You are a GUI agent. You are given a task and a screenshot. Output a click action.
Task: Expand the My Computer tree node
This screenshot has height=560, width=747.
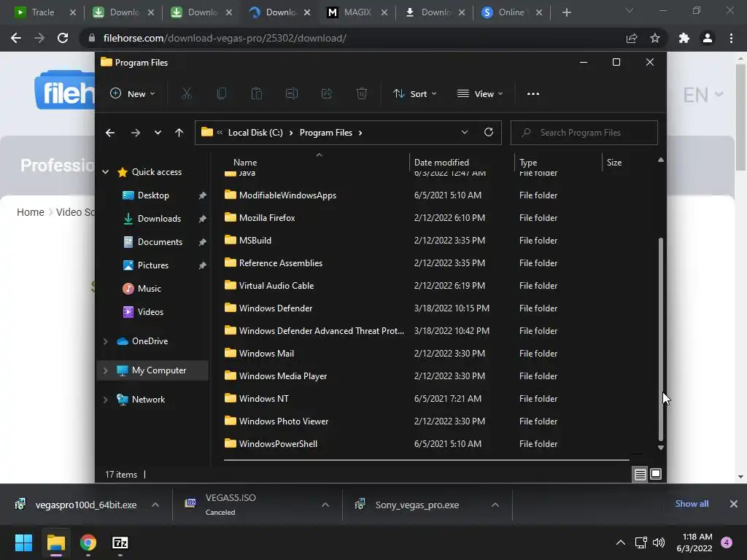[105, 370]
